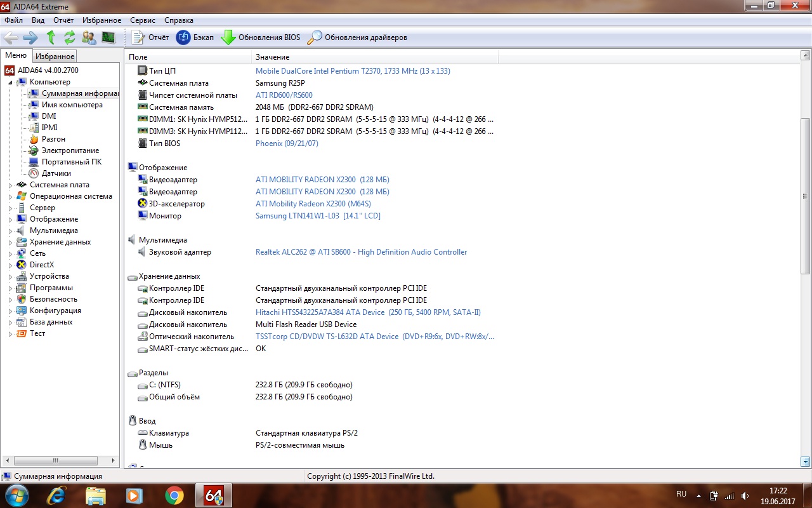Launch Internet Explorer from taskbar
Viewport: 812px width, 508px height.
[56, 495]
